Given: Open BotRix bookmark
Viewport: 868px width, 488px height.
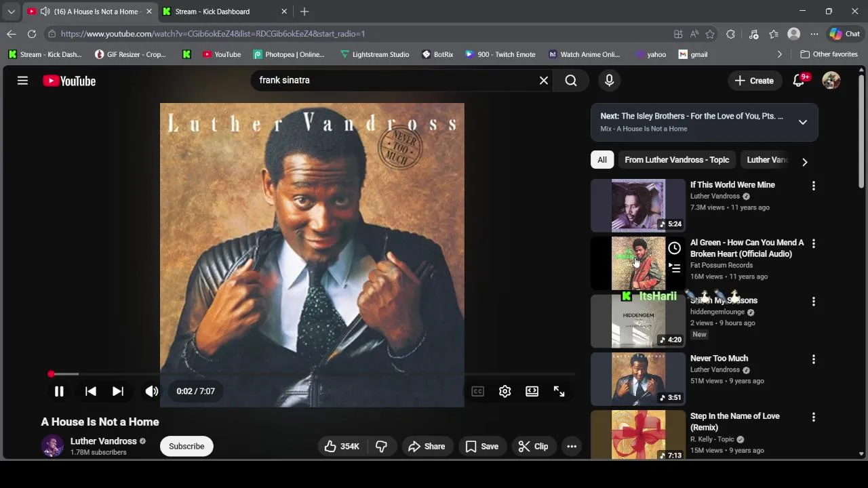Looking at the screenshot, I should [437, 54].
